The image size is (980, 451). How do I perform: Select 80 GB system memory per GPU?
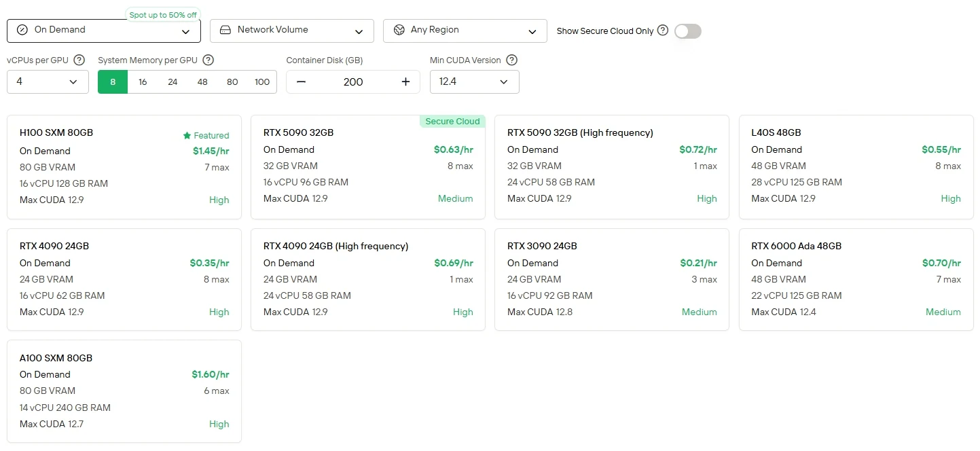[232, 82]
